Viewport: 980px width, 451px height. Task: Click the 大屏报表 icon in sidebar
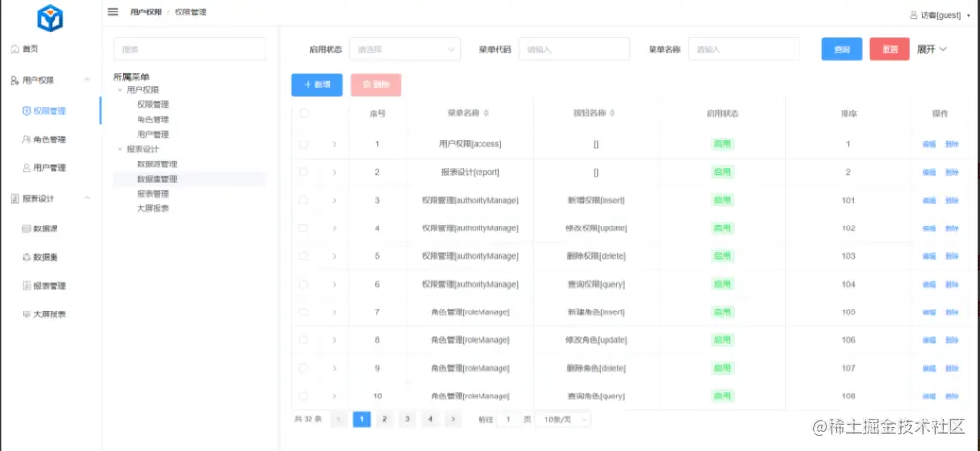tap(26, 314)
